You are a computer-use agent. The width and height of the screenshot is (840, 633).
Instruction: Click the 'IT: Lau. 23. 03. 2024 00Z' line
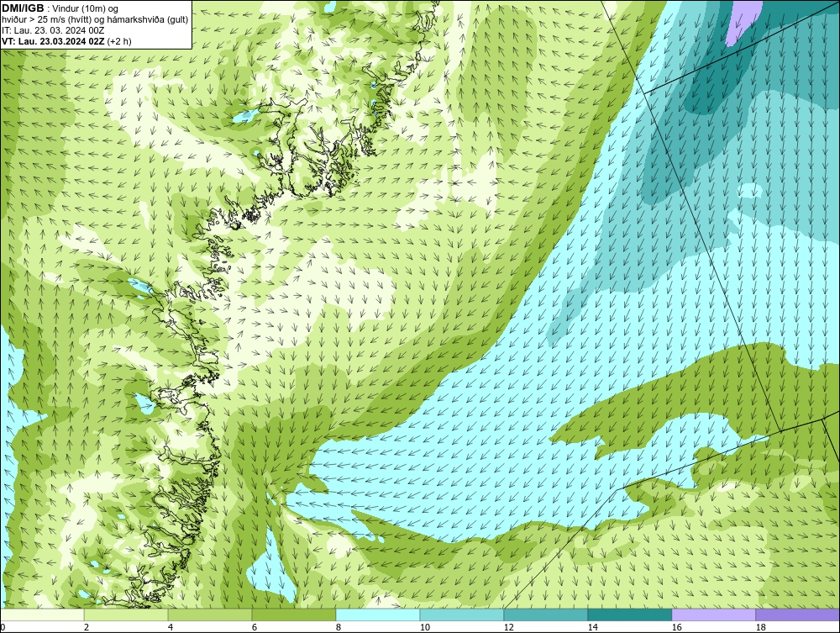tap(53, 30)
